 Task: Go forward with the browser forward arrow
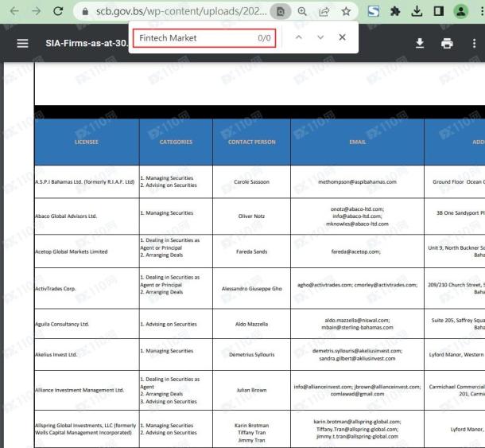pos(37,11)
